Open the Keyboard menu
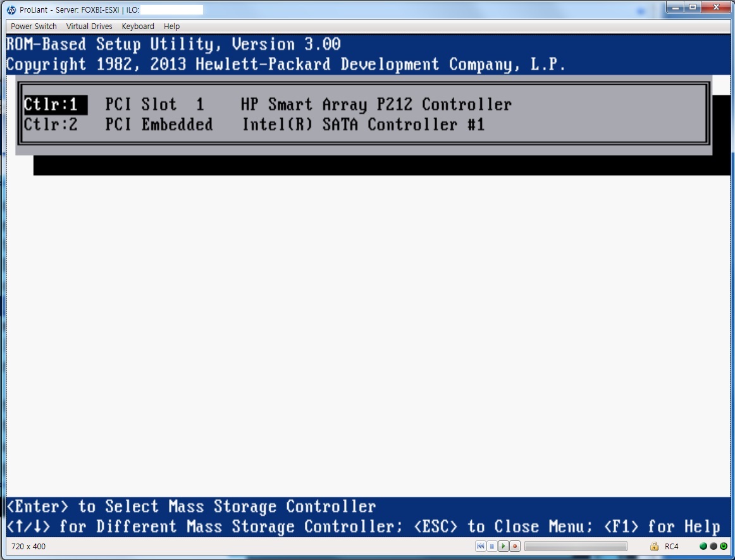The image size is (735, 560). click(138, 26)
